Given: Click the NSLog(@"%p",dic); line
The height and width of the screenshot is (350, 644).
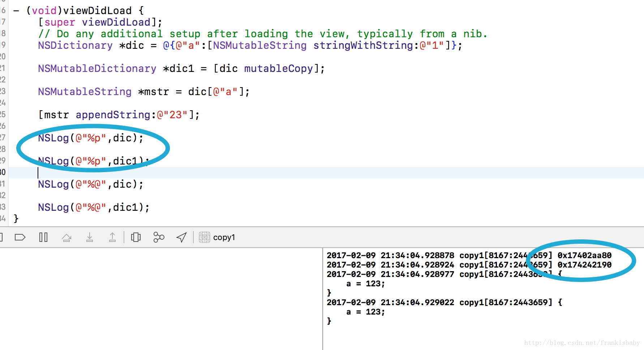Looking at the screenshot, I should point(91,138).
